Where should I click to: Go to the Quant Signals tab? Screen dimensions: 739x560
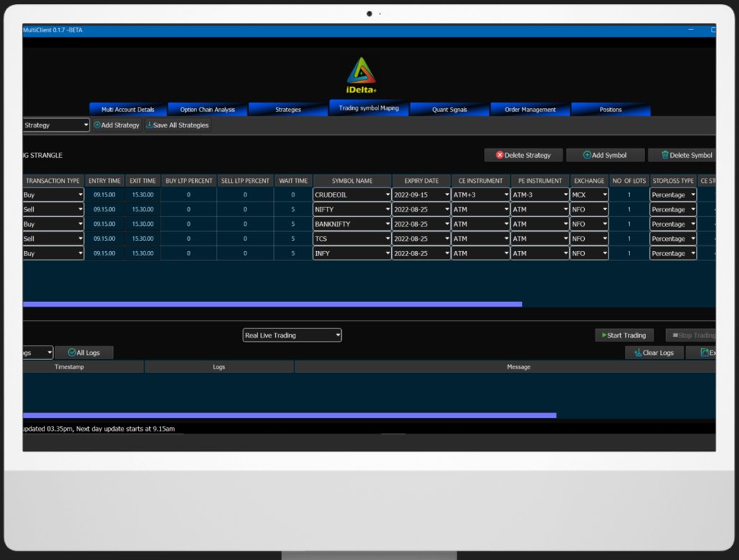click(449, 110)
